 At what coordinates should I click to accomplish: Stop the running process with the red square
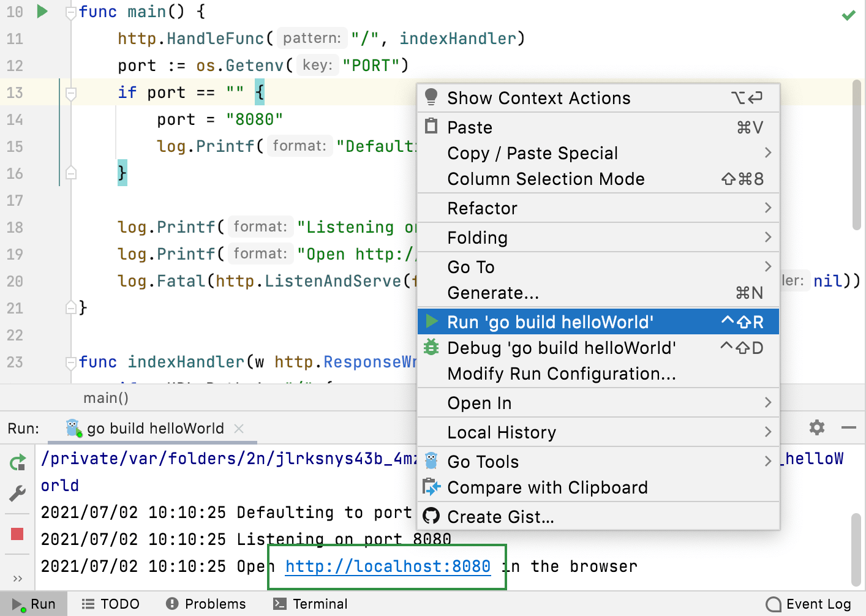pyautogui.click(x=17, y=534)
